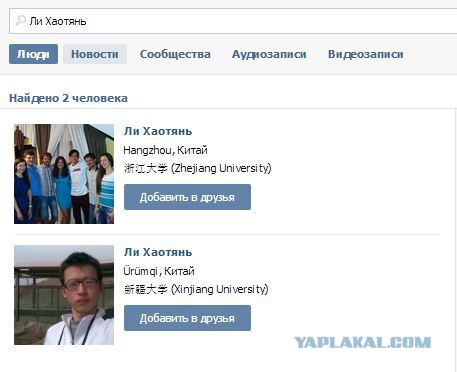Open the selfie thumbnail of Ürümqi user

click(x=64, y=295)
